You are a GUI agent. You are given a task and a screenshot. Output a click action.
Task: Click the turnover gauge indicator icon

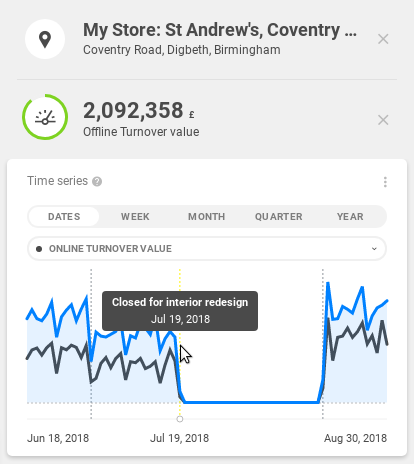click(x=45, y=117)
